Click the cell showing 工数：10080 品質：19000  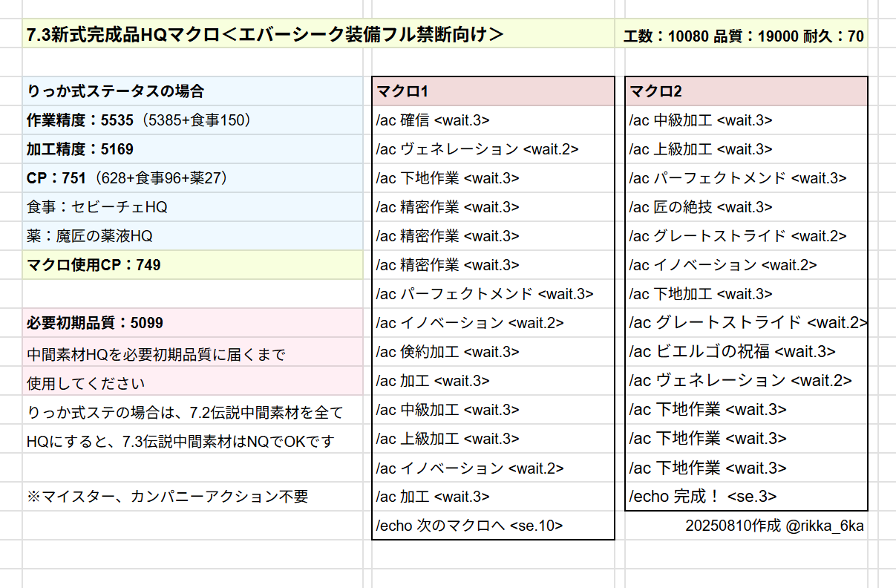743,36
